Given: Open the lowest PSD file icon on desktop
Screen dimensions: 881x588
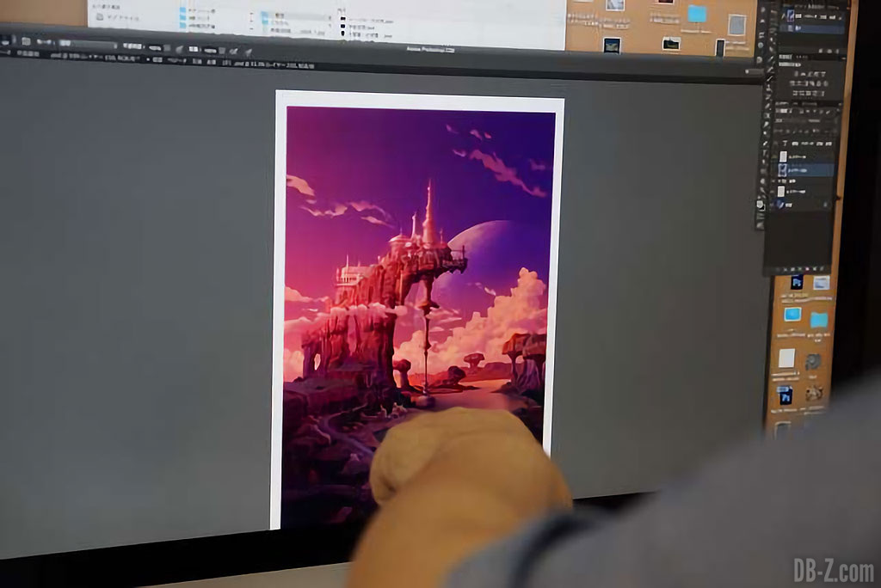Looking at the screenshot, I should pyautogui.click(x=785, y=396).
